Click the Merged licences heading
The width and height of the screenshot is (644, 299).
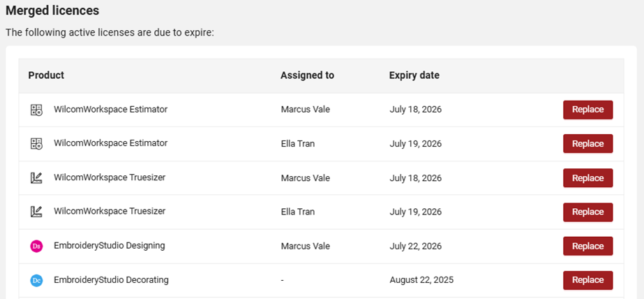coord(52,10)
